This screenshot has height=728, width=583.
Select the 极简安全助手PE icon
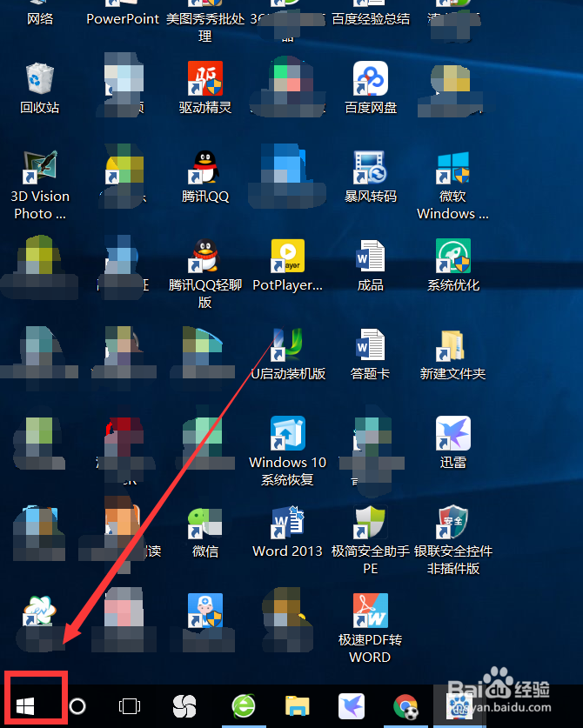tap(370, 522)
